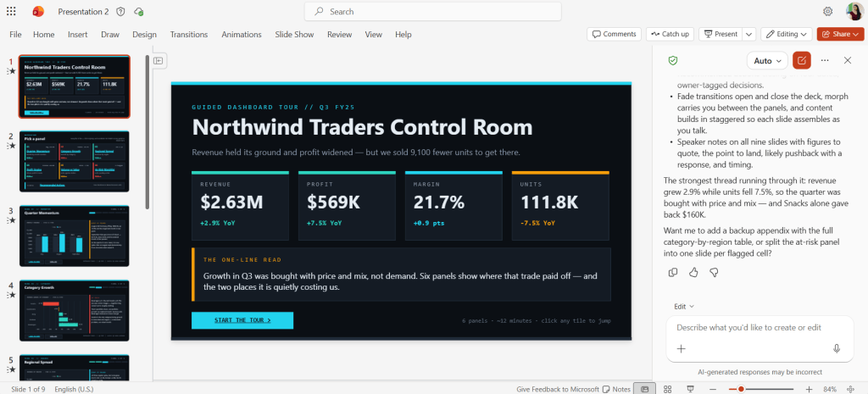Image resolution: width=868 pixels, height=394 pixels.
Task: Click the animation star under slide 1
Action: click(x=11, y=71)
